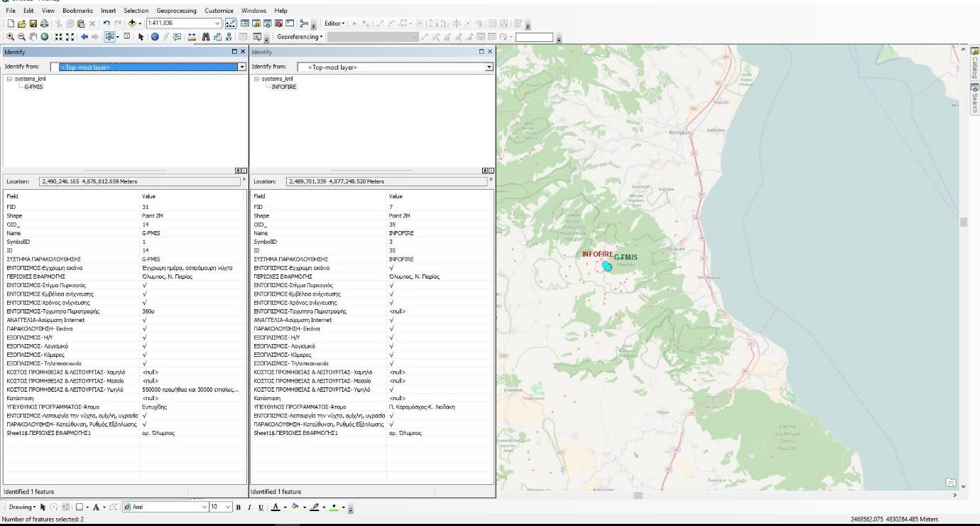The image size is (980, 526).
Task: Click the Go To XY icon
Action: pos(229,37)
